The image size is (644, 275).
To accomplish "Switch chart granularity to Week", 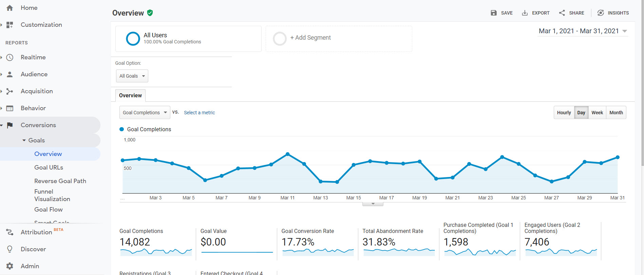I will point(597,113).
